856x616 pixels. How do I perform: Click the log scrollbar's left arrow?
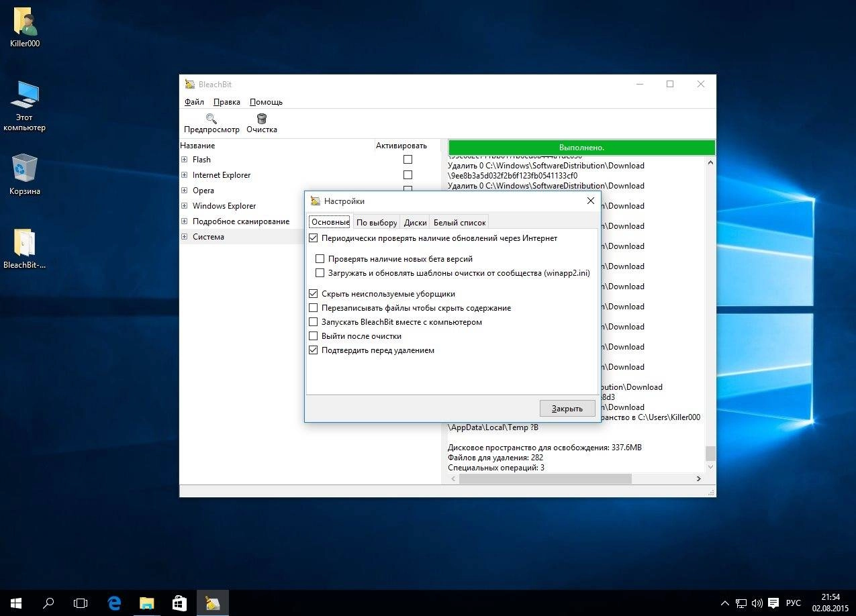(453, 478)
